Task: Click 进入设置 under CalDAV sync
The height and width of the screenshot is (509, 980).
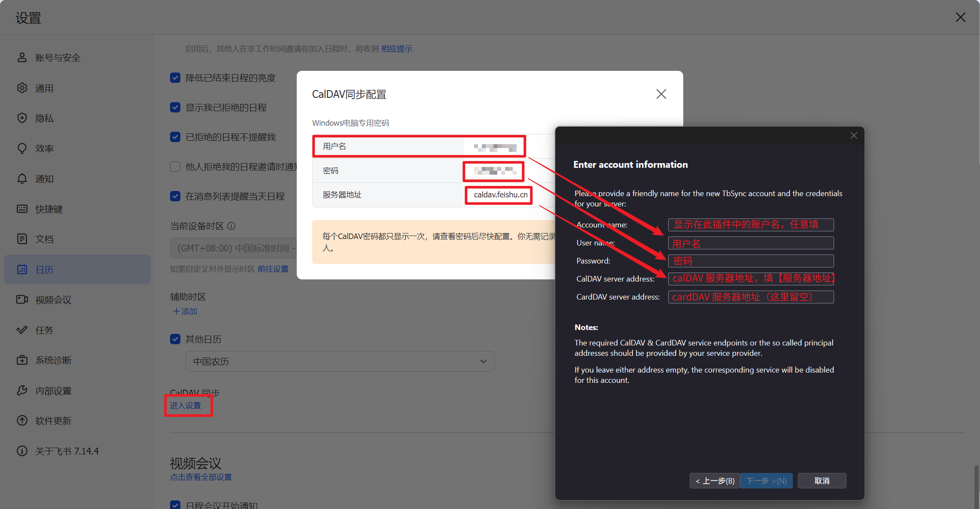Action: (186, 406)
